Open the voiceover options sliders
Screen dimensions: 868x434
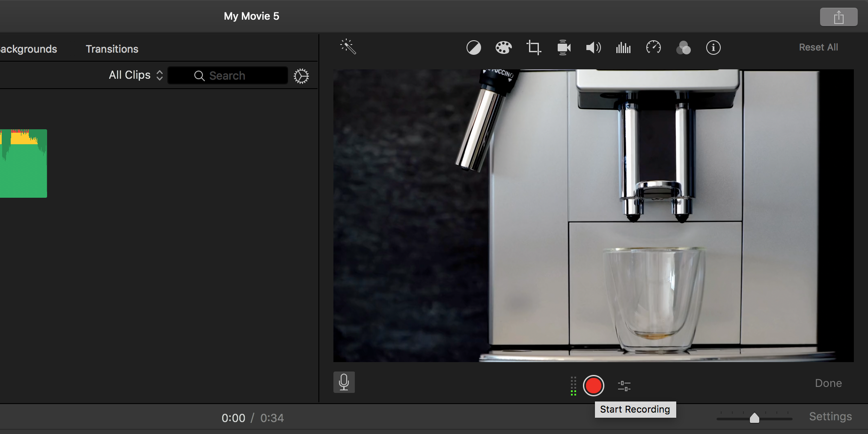click(x=624, y=386)
